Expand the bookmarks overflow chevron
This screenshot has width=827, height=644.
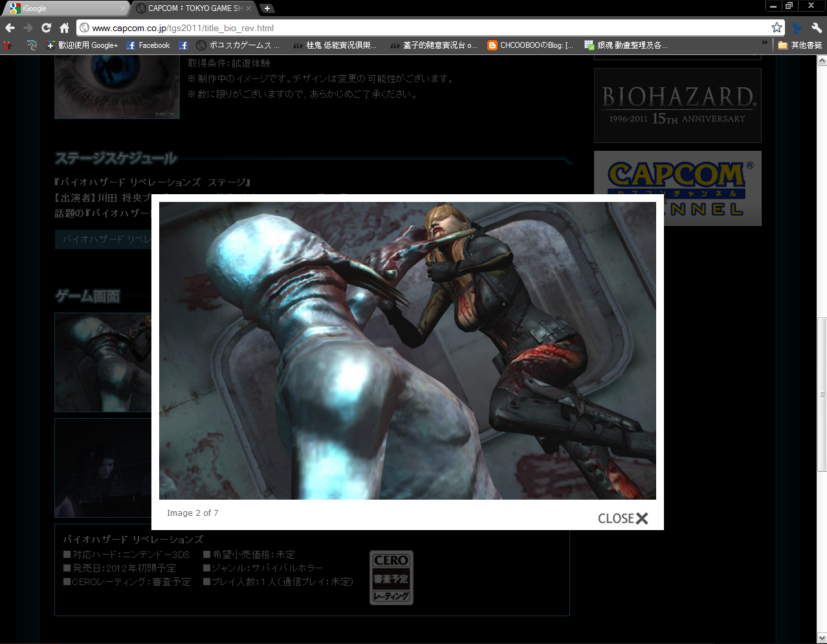point(764,43)
